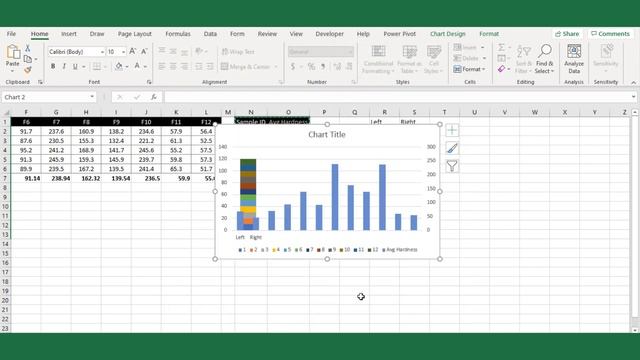Click the Format cells icon
The height and width of the screenshot is (360, 640).
[457, 69]
